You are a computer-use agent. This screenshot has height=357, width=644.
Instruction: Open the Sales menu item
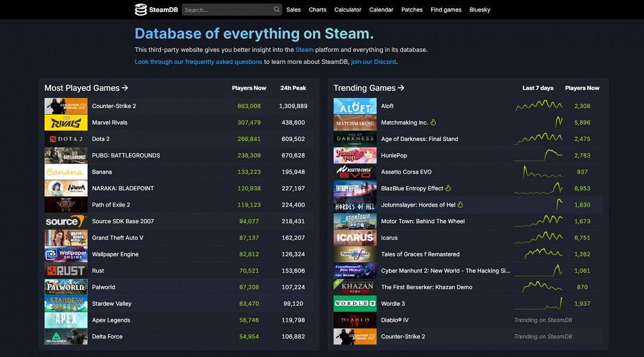coord(293,10)
